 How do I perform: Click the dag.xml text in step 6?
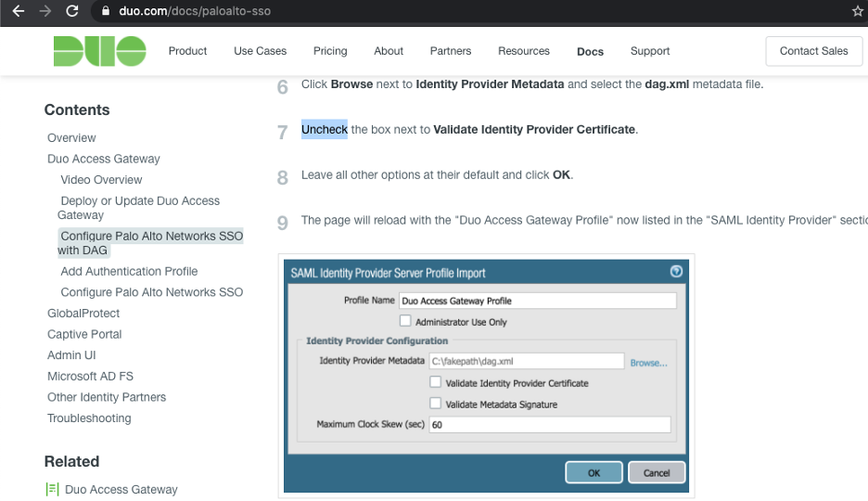(667, 84)
